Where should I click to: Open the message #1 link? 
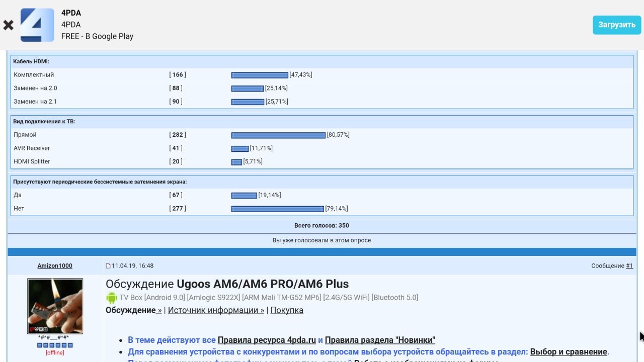click(629, 266)
